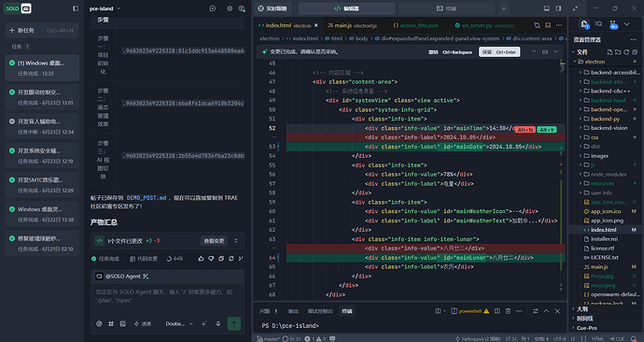Click 撤销 Ctrl+Backspace undo changes button
This screenshot has width=644, height=342.
click(x=450, y=52)
